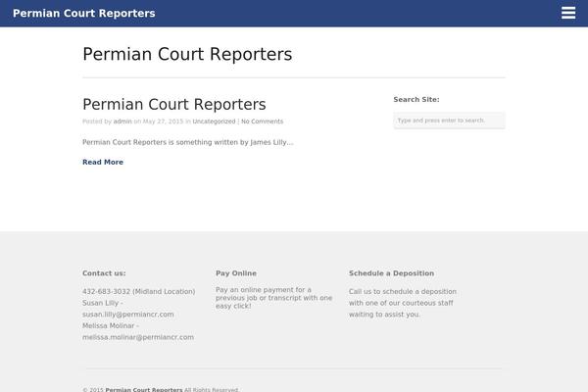This screenshot has height=392, width=588.
Task: Click the admin author link
Action: click(122, 122)
